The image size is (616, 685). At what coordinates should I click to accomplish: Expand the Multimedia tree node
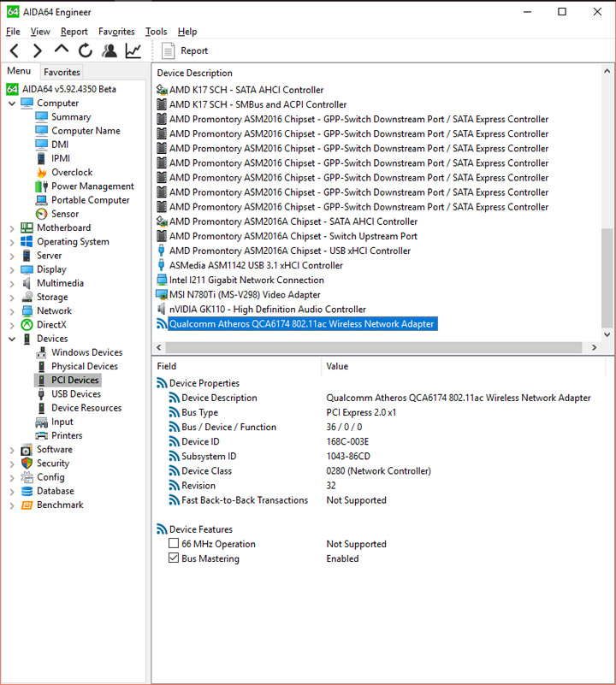coord(12,284)
